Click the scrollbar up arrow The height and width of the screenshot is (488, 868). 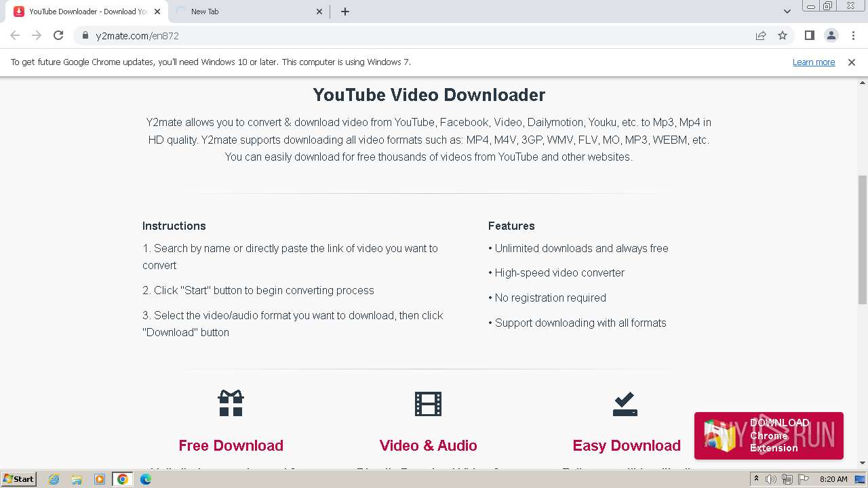click(863, 82)
